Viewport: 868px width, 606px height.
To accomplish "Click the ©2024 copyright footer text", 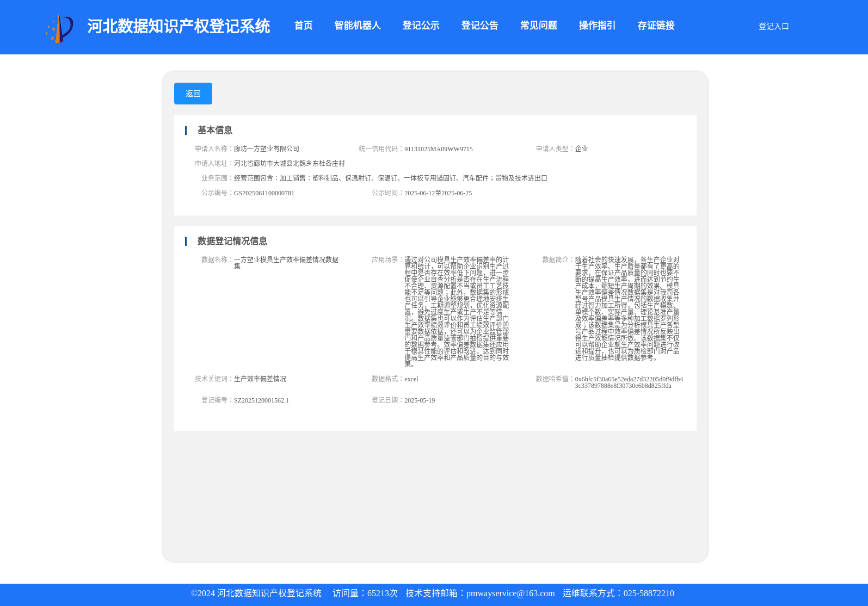I will pos(256,593).
